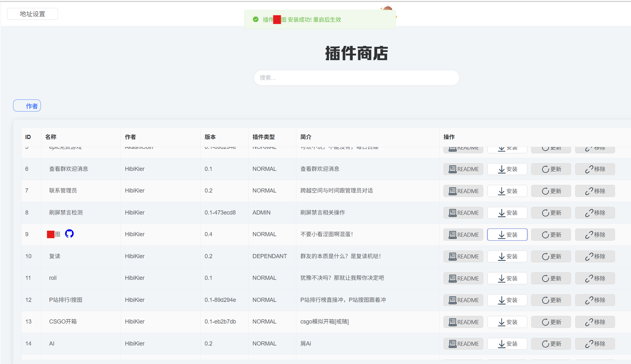The image size is (631, 364).
Task: Remove the AI plugin
Action: [595, 344]
